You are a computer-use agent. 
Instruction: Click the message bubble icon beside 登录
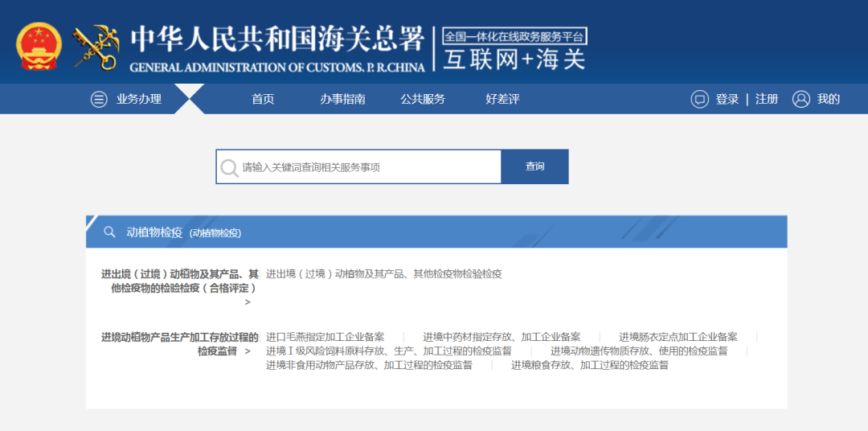pyautogui.click(x=700, y=100)
